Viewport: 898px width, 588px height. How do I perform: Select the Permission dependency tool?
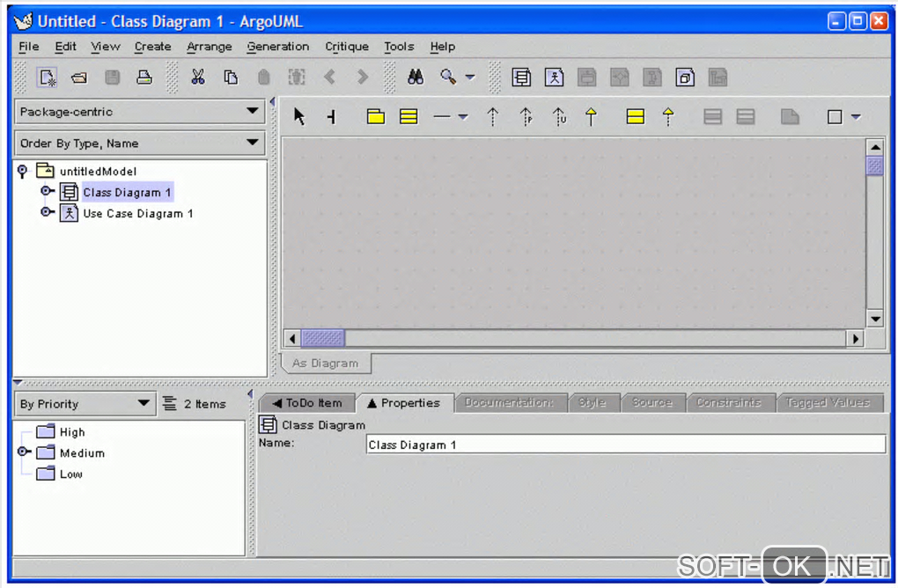[x=526, y=117]
